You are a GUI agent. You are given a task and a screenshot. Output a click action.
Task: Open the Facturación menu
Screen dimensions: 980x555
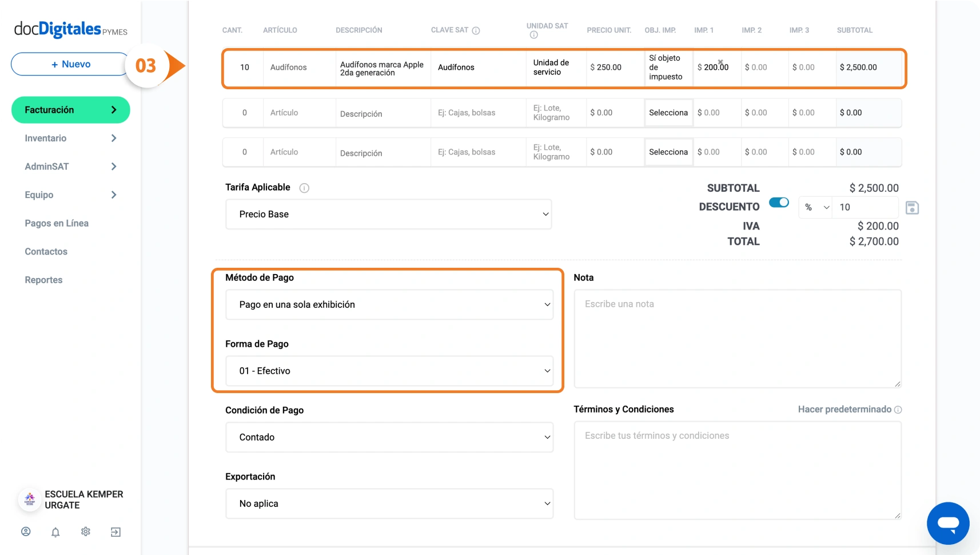pyautogui.click(x=71, y=110)
